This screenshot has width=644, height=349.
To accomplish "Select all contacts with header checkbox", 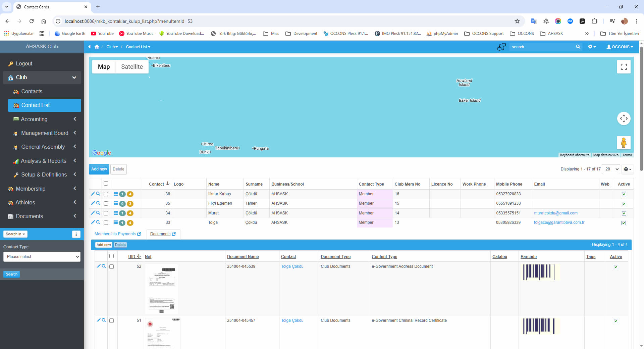I will [x=106, y=184].
